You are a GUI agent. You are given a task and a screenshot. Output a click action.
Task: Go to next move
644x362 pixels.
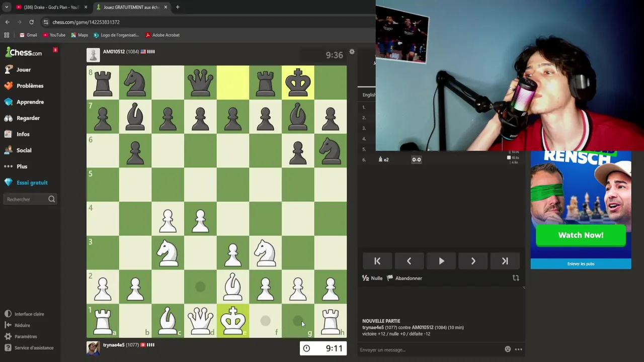473,261
